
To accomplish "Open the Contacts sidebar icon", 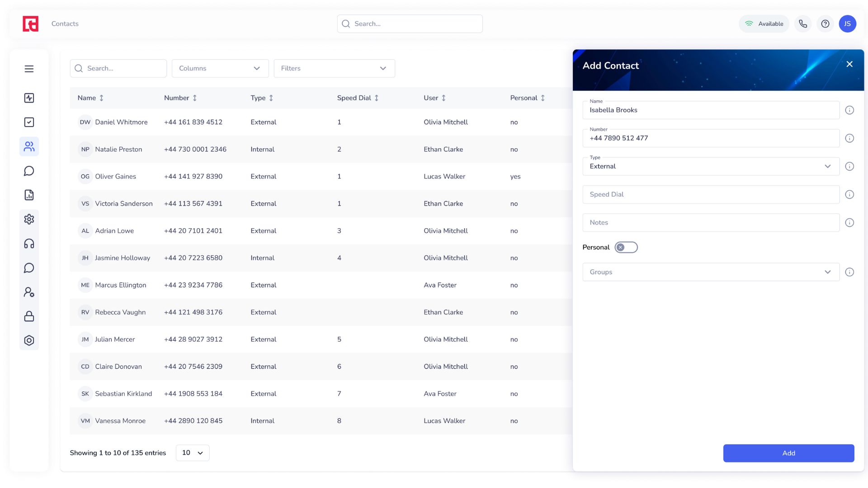I will [29, 146].
